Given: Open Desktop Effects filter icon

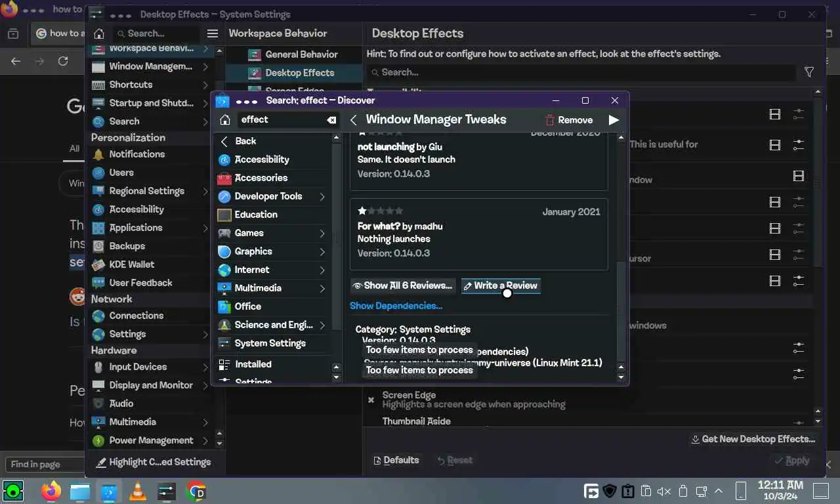Looking at the screenshot, I should click(x=809, y=72).
